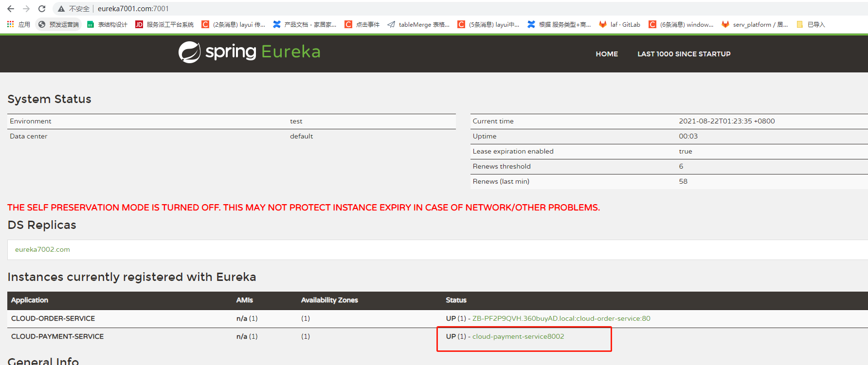Select the Uptime value 00:03
This screenshot has height=365, width=868.
pyautogui.click(x=688, y=136)
